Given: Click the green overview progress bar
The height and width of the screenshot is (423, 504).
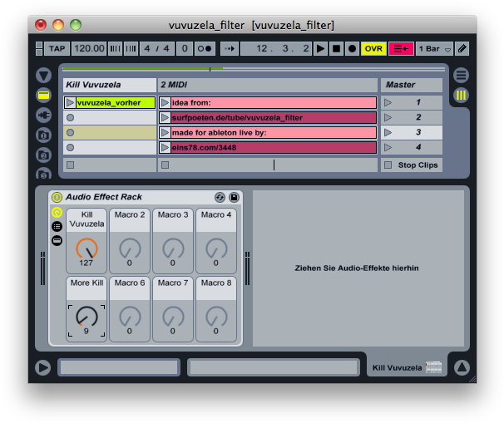Looking at the screenshot, I should coord(143,68).
